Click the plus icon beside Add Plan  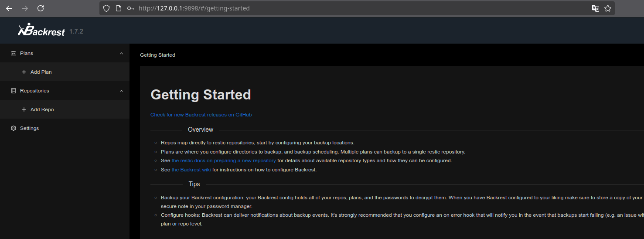click(x=24, y=72)
